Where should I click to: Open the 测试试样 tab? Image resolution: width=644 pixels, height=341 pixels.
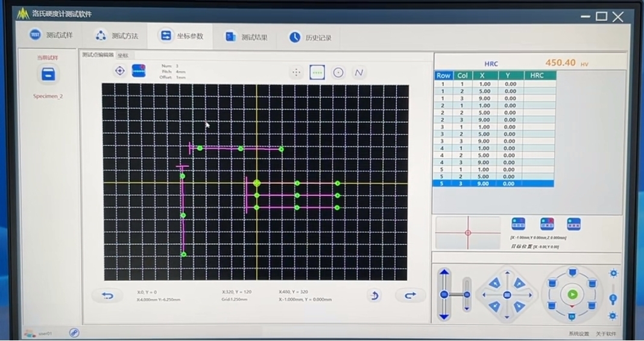click(51, 36)
